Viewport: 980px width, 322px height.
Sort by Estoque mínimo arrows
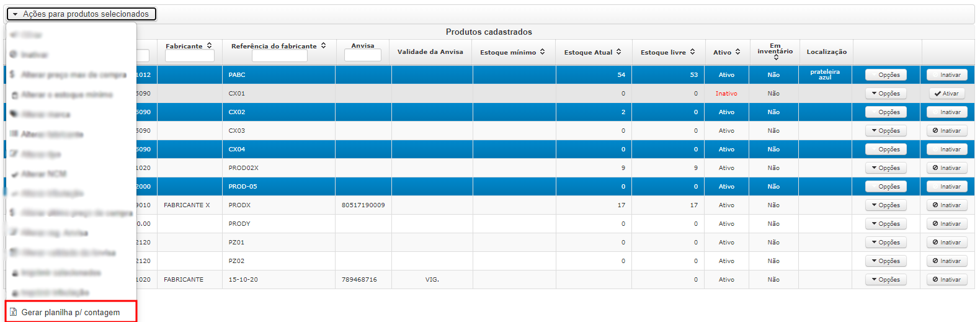543,52
